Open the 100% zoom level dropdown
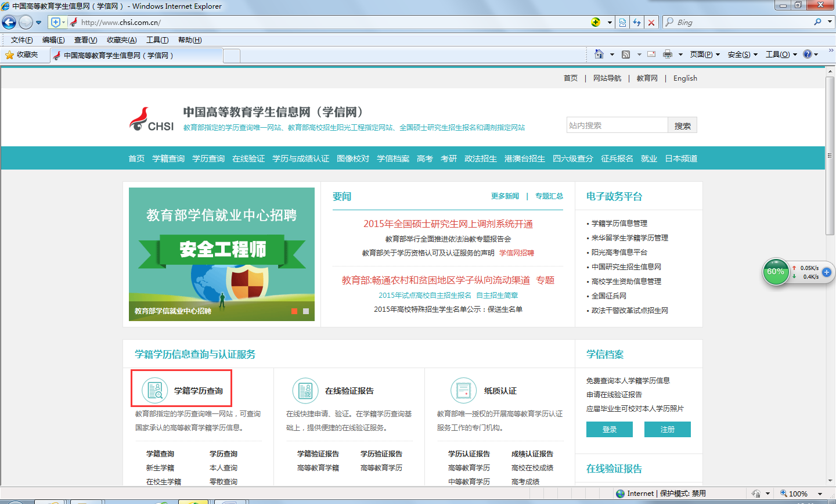This screenshot has height=504, width=836. (x=820, y=494)
